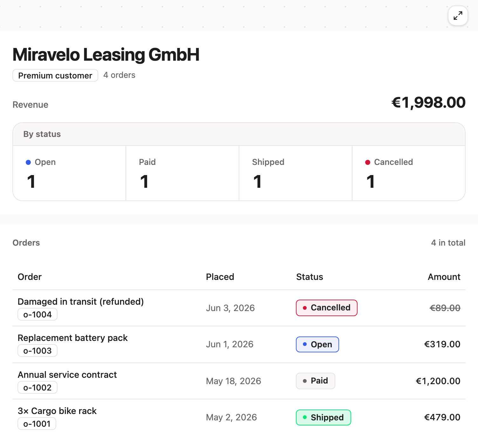Click the Order column header
Screen dimensions: 478x448
[30, 277]
